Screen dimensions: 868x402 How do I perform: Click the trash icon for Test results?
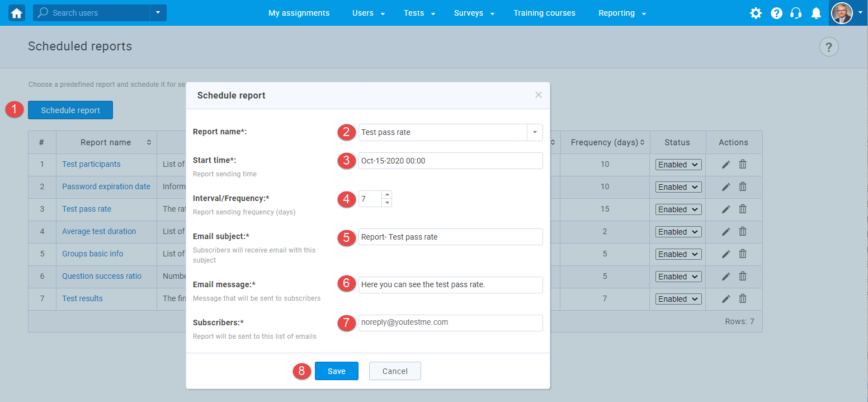coord(743,298)
